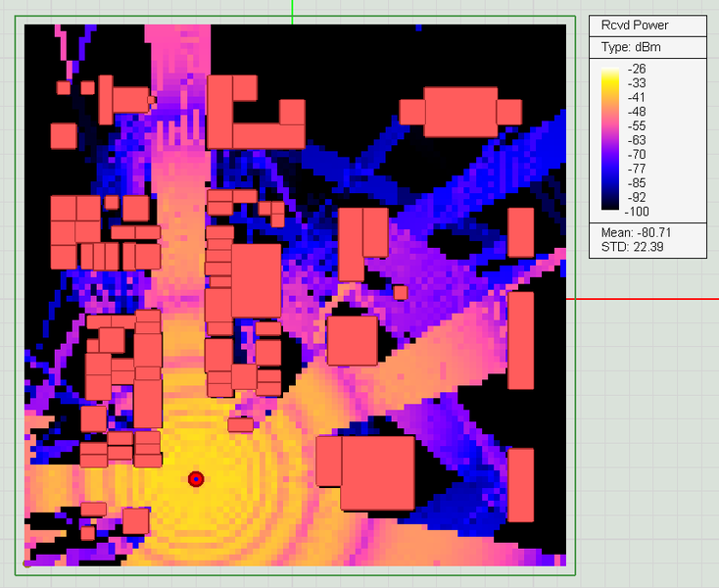This screenshot has height=588, width=719.
Task: Click the legend color gradient bar
Action: (610, 139)
